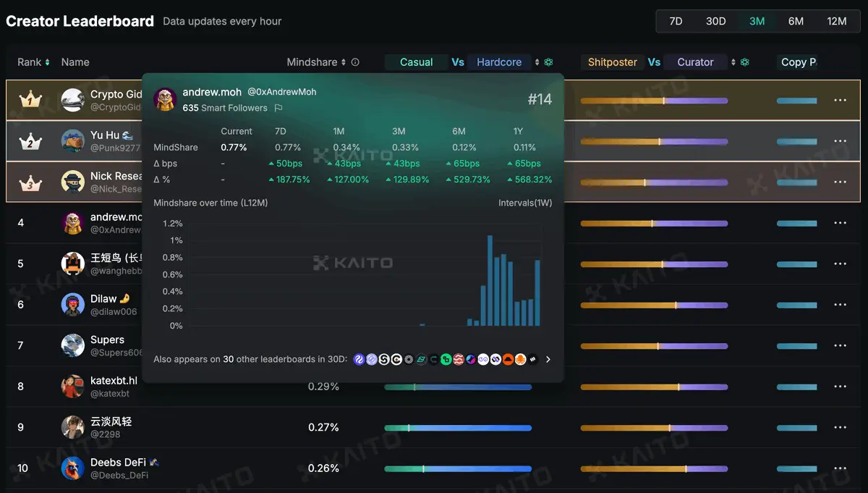Click the '568.32%' value in popup
Viewport: 868px width, 493px height.
pyautogui.click(x=533, y=180)
